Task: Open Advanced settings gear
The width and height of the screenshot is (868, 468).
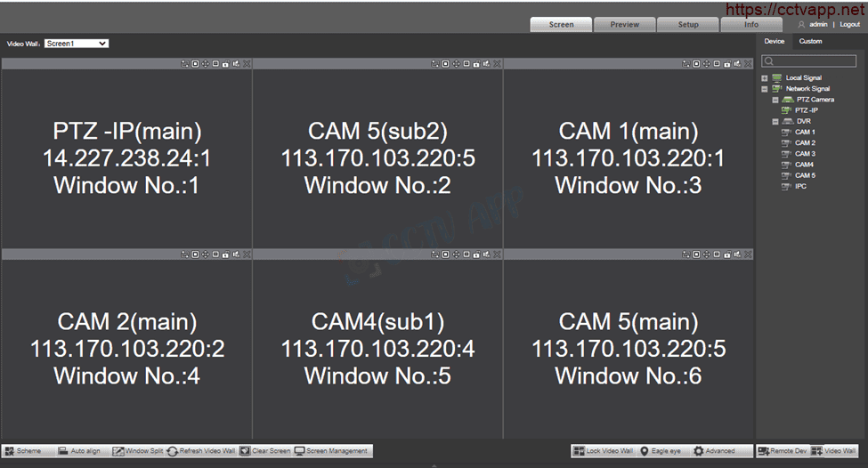Action: point(714,451)
